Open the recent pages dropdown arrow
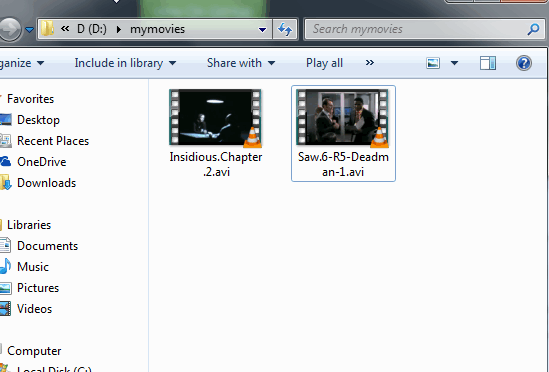Screen dimensions: 549x372 pyautogui.click(x=30, y=30)
